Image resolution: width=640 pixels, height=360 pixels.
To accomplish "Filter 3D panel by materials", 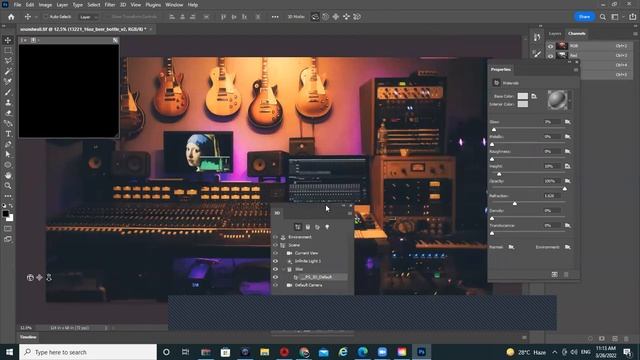I will [x=318, y=227].
